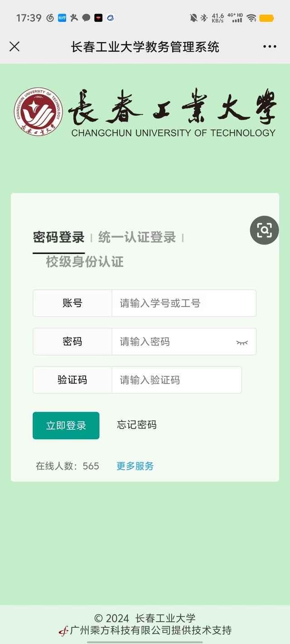
Task: Click the 密码 password input field
Action: pos(174,342)
